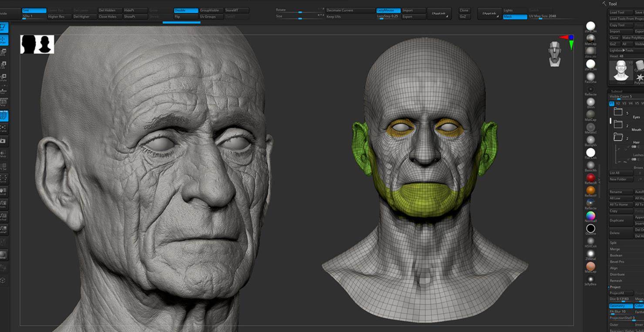Image resolution: width=644 pixels, height=332 pixels.
Task: Disable the Mask toggle in toolbar
Action: click(x=515, y=17)
